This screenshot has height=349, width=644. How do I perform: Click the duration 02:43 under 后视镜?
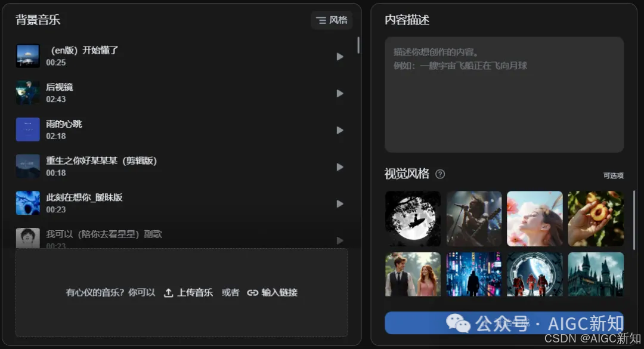point(56,100)
